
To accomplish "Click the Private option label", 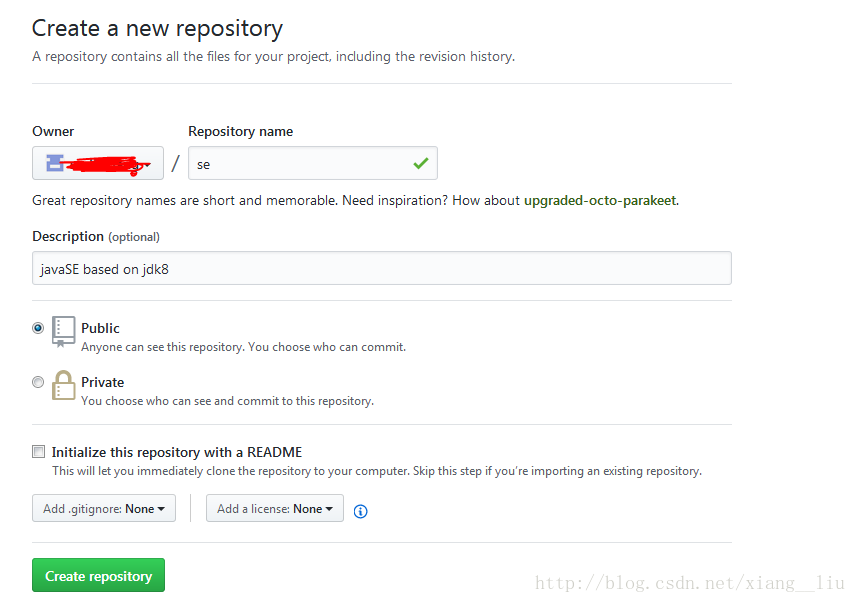I will point(103,382).
